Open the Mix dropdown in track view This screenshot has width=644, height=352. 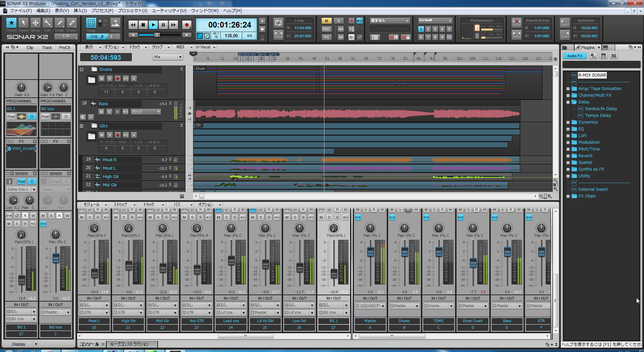(168, 57)
